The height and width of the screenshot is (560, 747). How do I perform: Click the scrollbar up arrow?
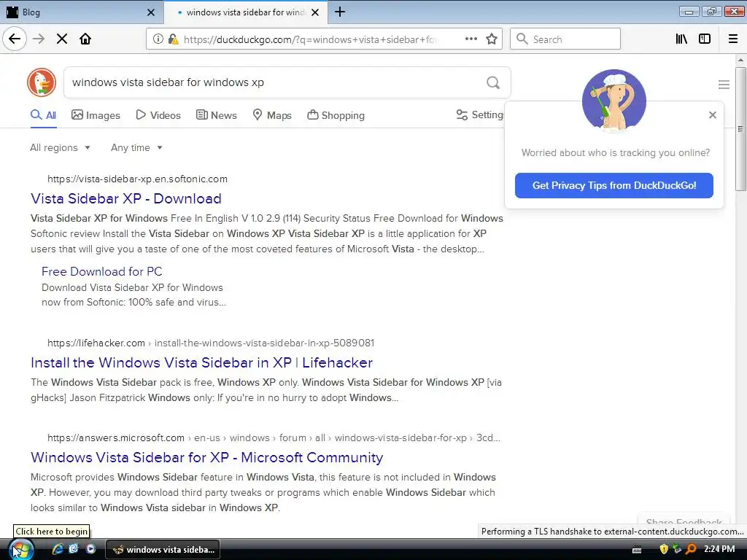pyautogui.click(x=740, y=60)
